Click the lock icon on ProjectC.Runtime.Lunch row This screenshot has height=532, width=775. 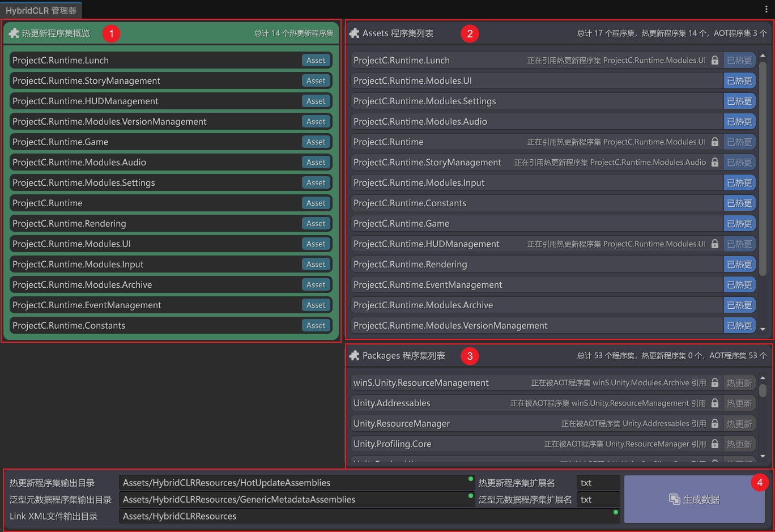tap(715, 61)
